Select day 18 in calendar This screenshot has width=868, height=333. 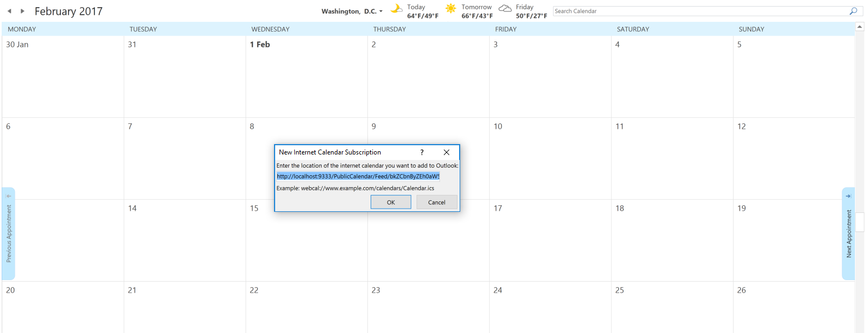pos(672,240)
